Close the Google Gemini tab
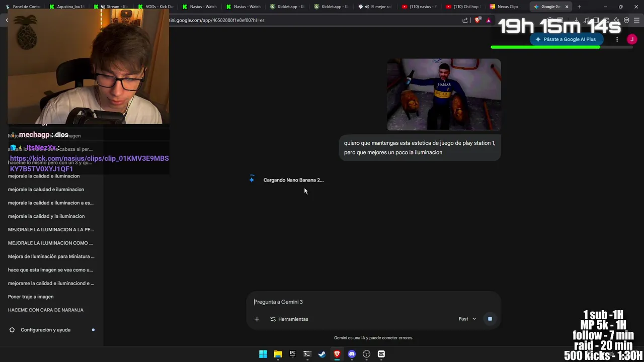The image size is (644, 362). pos(567,7)
